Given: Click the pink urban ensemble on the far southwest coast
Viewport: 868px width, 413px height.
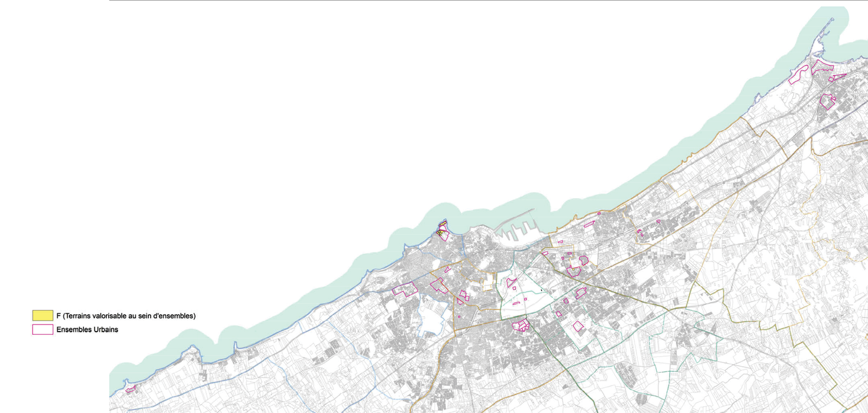Looking at the screenshot, I should coord(130,389).
